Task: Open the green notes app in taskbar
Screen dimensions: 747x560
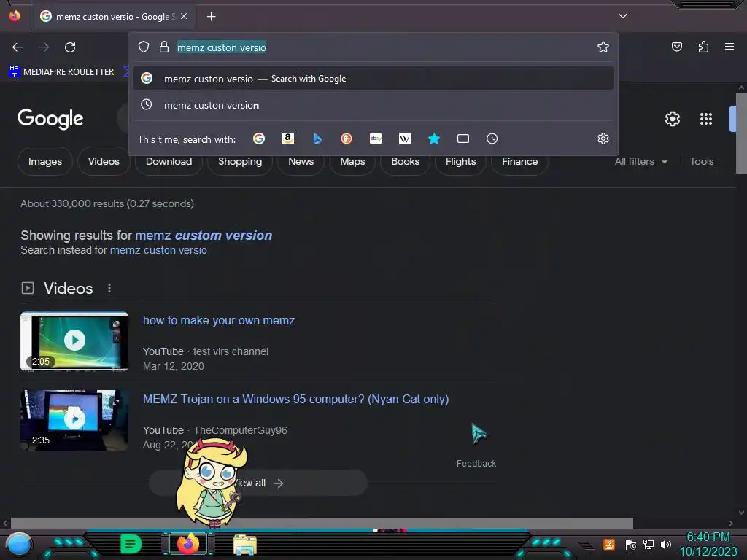Action: (131, 544)
